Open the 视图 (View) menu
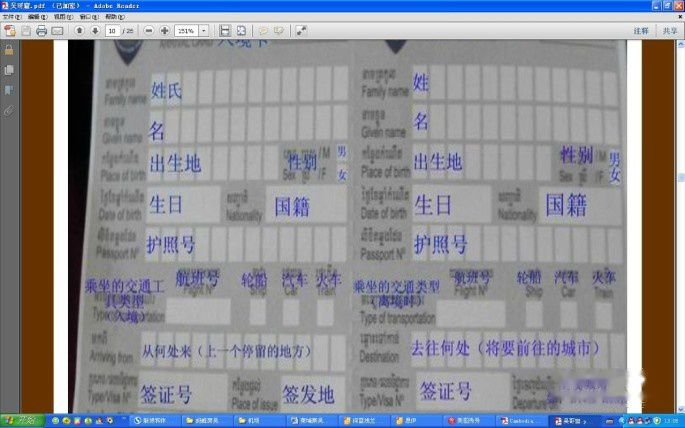685x428 pixels. 62,17
